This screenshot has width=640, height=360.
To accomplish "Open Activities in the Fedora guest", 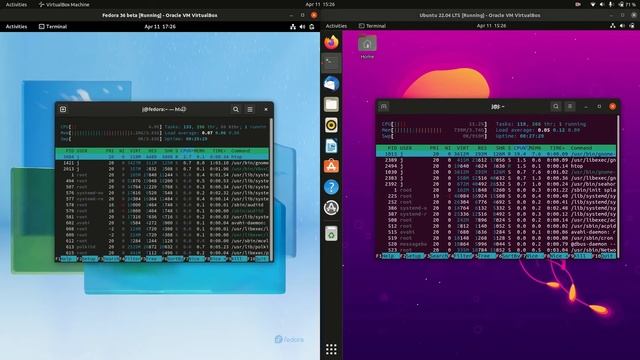I will tap(16, 27).
